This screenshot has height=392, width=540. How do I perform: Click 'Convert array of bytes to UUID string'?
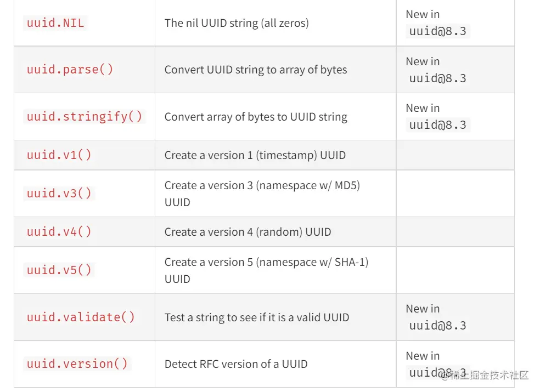point(256,117)
